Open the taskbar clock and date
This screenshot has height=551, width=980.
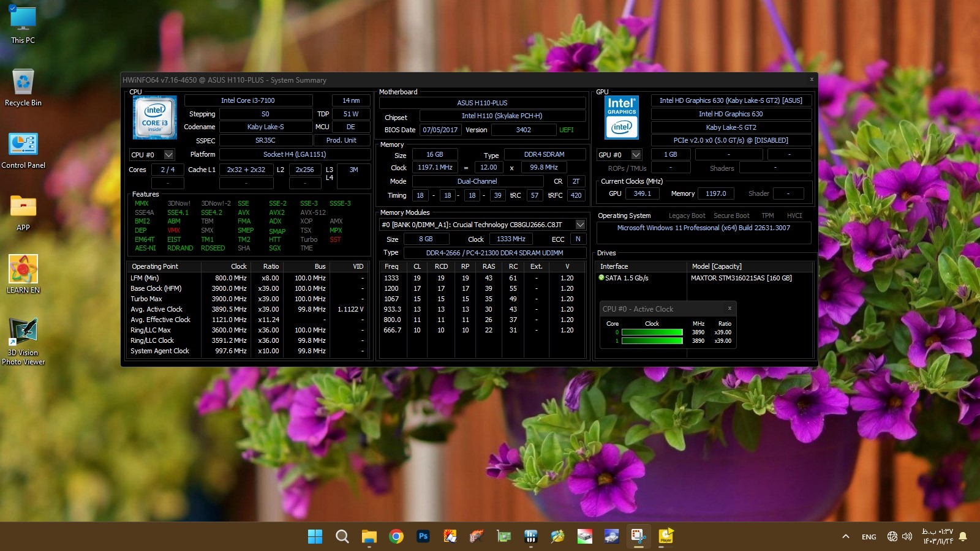click(938, 536)
